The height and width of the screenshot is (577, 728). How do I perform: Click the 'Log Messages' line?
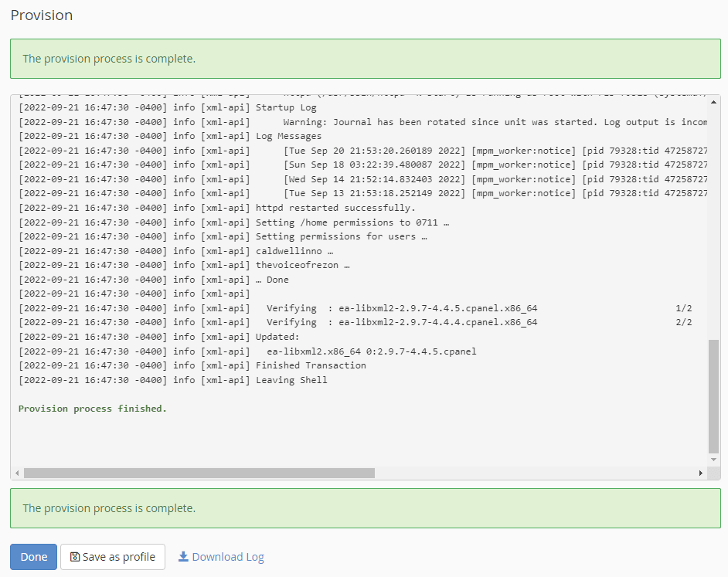point(170,136)
